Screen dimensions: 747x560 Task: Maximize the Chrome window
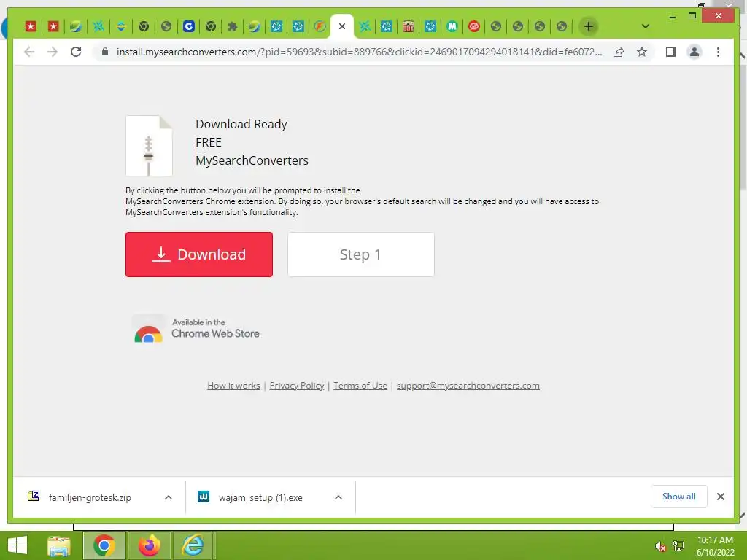pos(692,16)
